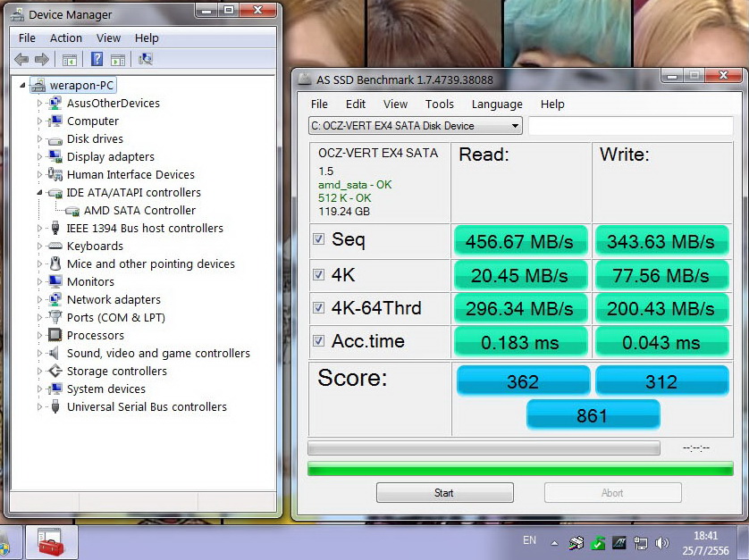Click the Forward arrow in Device Manager toolbar
This screenshot has height=560, width=749.
(42, 59)
